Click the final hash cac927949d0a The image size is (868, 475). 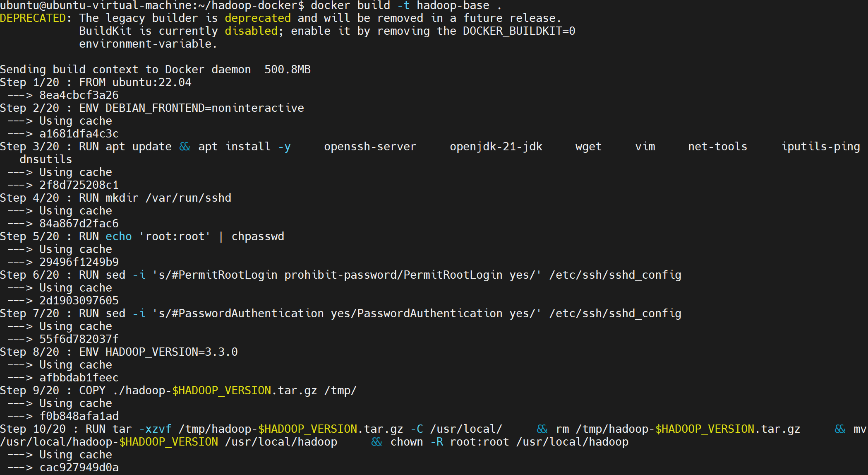pos(79,468)
